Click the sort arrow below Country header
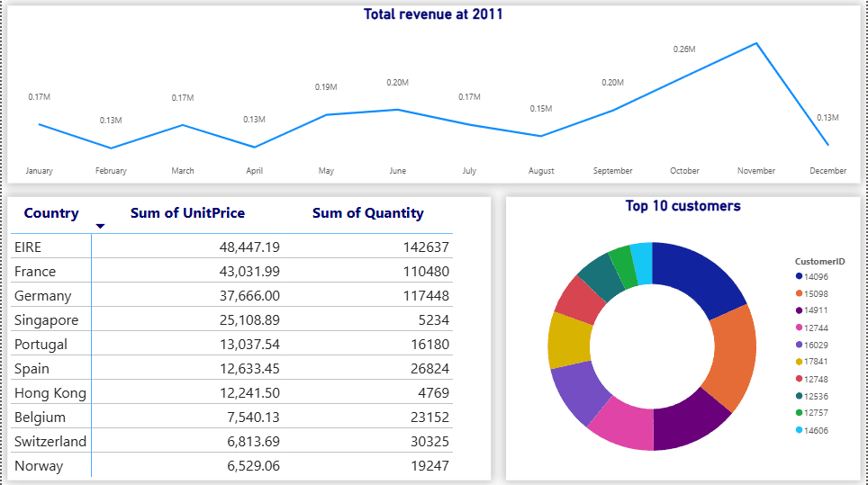 coord(100,227)
